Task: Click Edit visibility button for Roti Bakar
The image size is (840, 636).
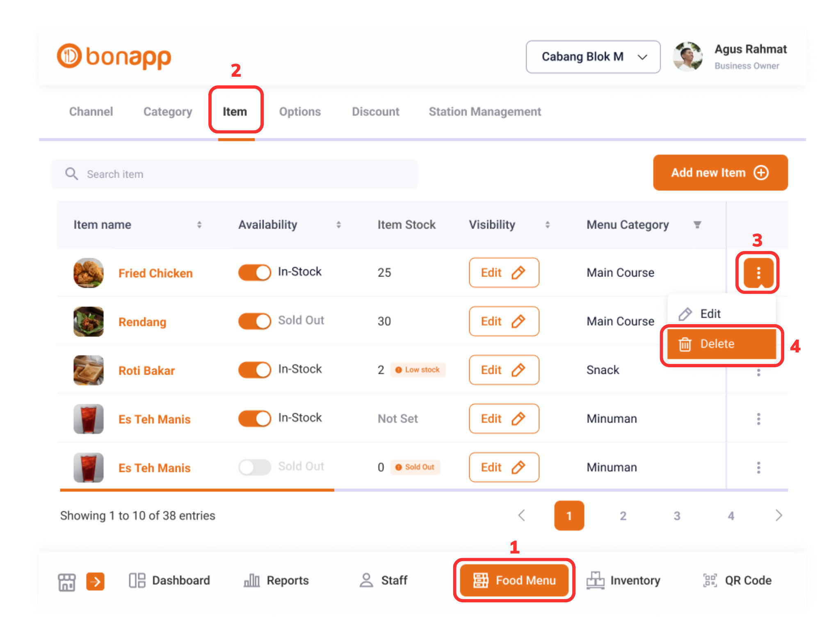Action: (x=503, y=370)
